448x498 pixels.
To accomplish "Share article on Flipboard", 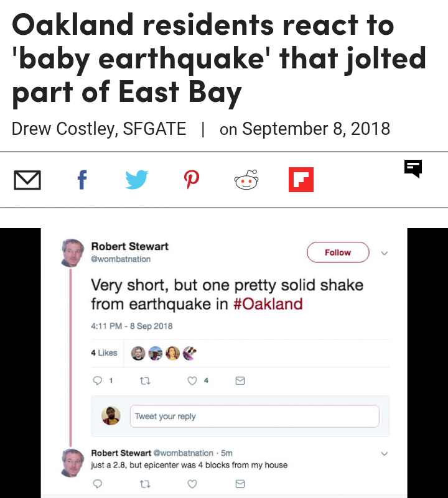I will [301, 180].
